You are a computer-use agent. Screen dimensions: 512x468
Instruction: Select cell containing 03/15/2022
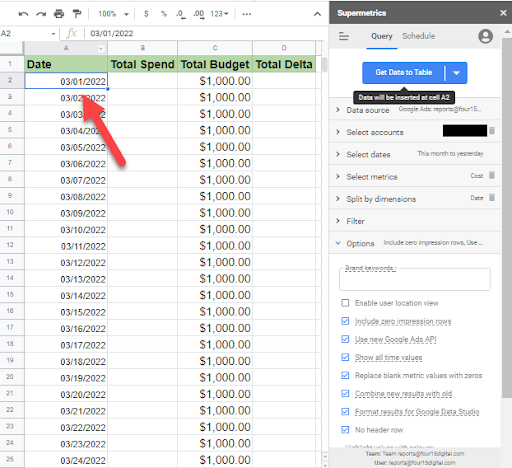66,312
